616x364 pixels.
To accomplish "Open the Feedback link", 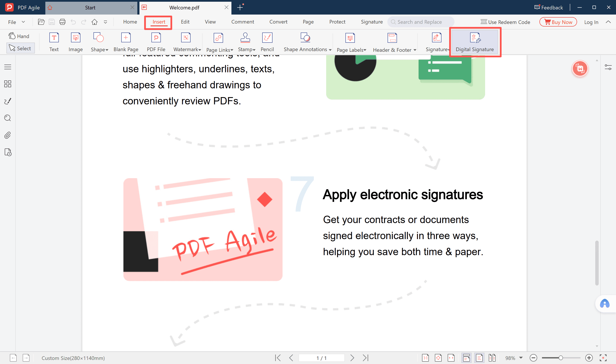I will [549, 7].
